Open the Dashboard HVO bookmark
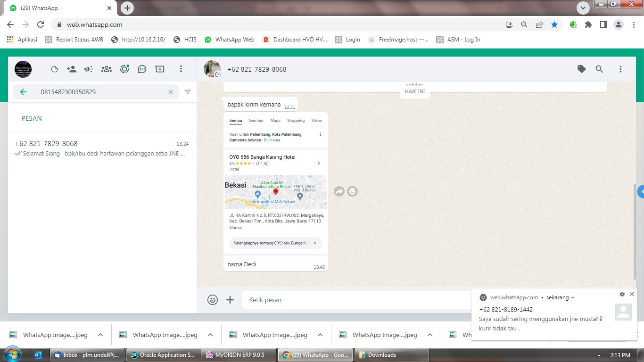 coord(295,40)
